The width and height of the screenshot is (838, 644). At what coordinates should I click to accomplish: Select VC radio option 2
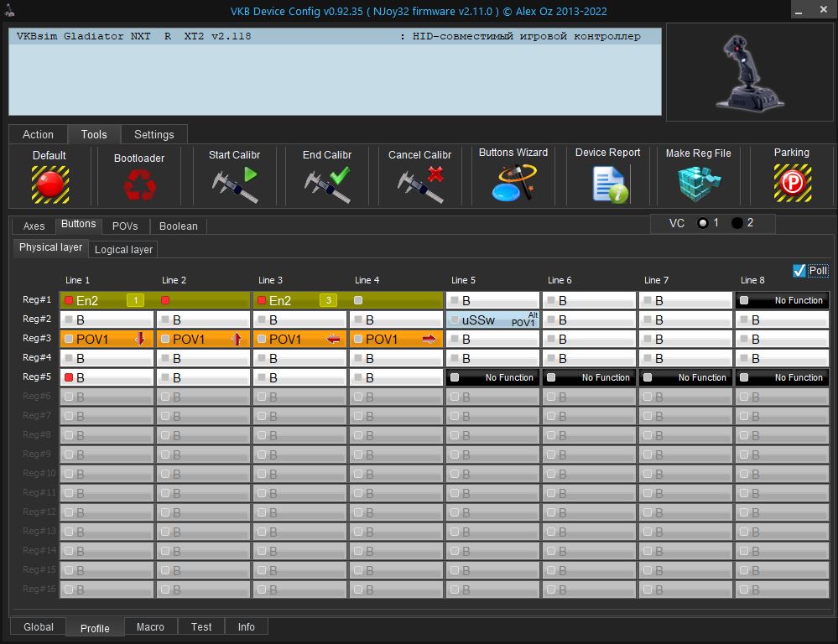click(737, 223)
